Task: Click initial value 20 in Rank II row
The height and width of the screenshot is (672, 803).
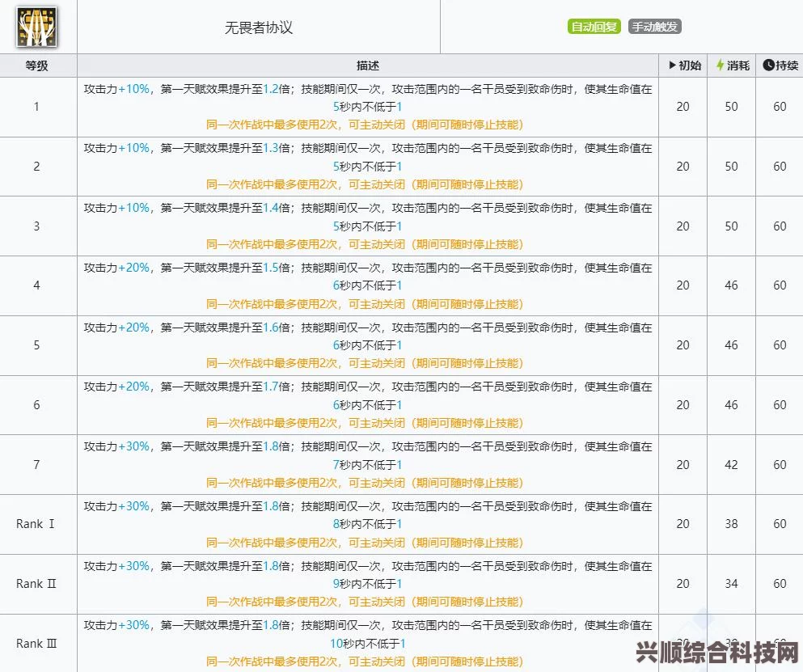Action: [x=683, y=583]
